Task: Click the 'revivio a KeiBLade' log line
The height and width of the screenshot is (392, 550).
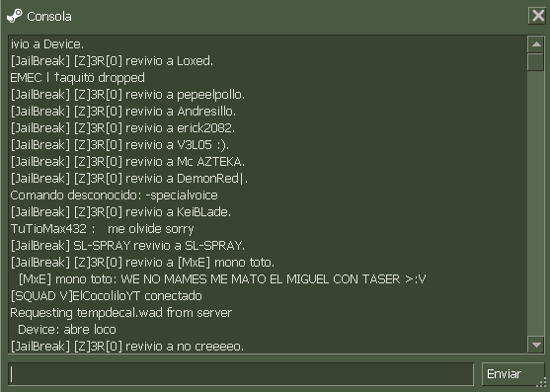Action: click(x=120, y=212)
